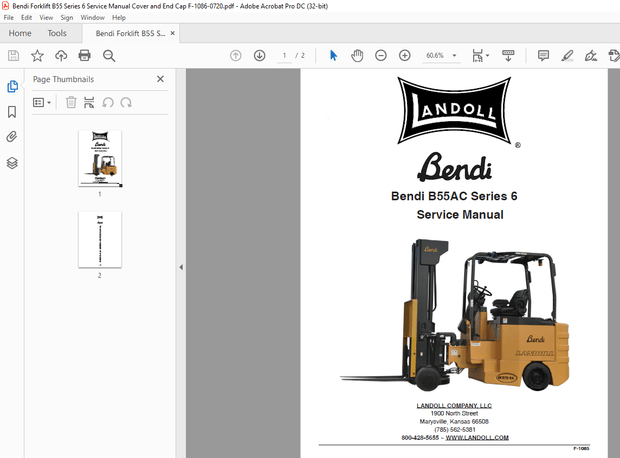
Task: Add file to starred favorites
Action: tap(37, 56)
